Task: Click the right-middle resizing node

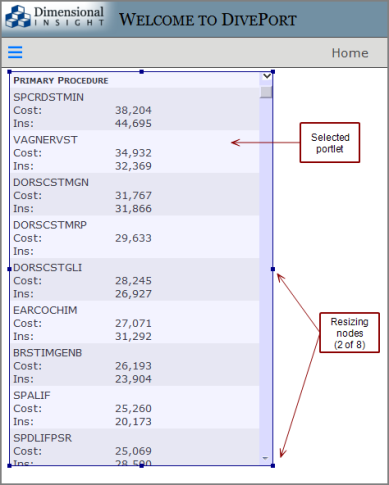Action: coord(273,269)
